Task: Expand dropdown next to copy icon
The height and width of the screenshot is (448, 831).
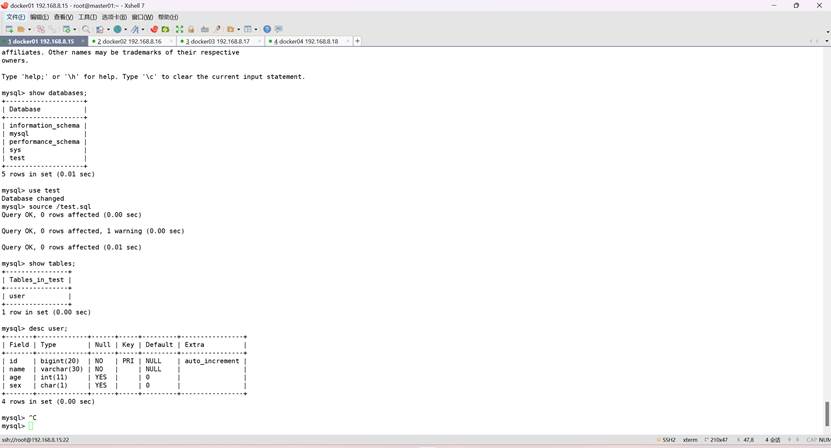Action: (108, 29)
